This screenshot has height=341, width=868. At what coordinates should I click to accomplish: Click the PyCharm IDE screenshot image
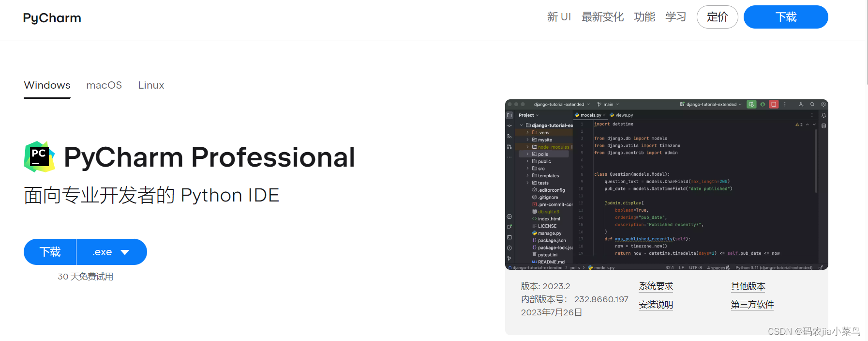tap(667, 185)
